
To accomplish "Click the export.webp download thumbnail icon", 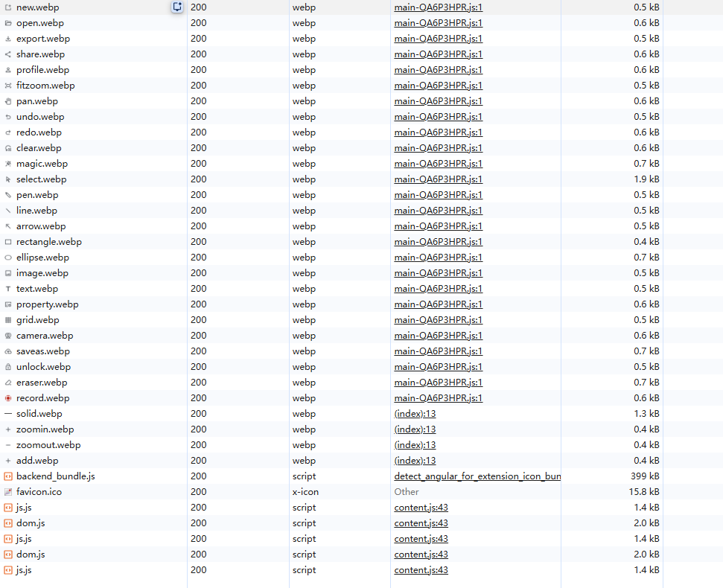I will (x=8, y=39).
